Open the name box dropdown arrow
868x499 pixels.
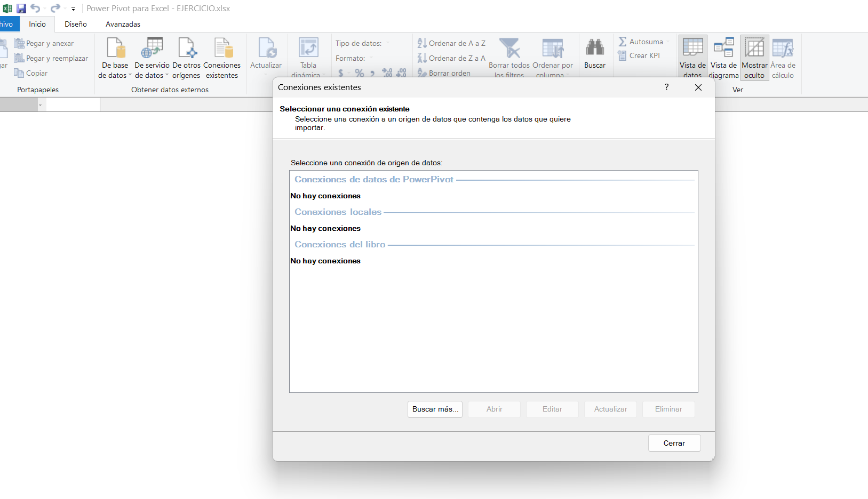(40, 105)
